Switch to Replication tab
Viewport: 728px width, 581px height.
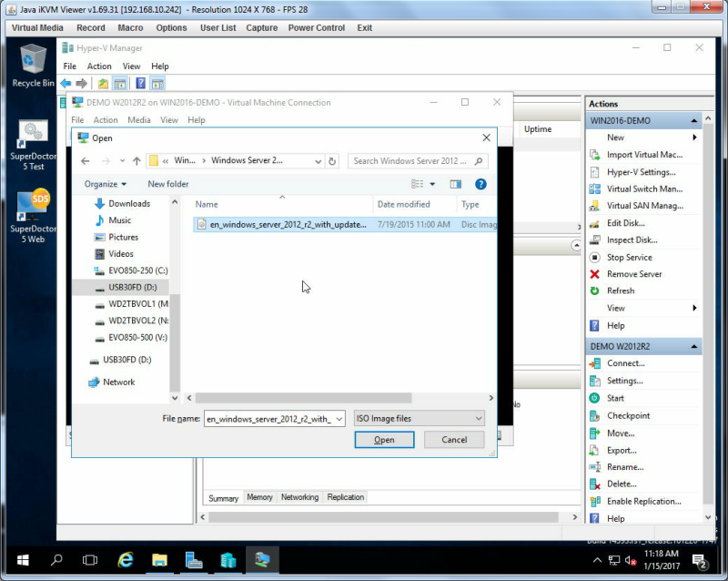[x=346, y=497]
